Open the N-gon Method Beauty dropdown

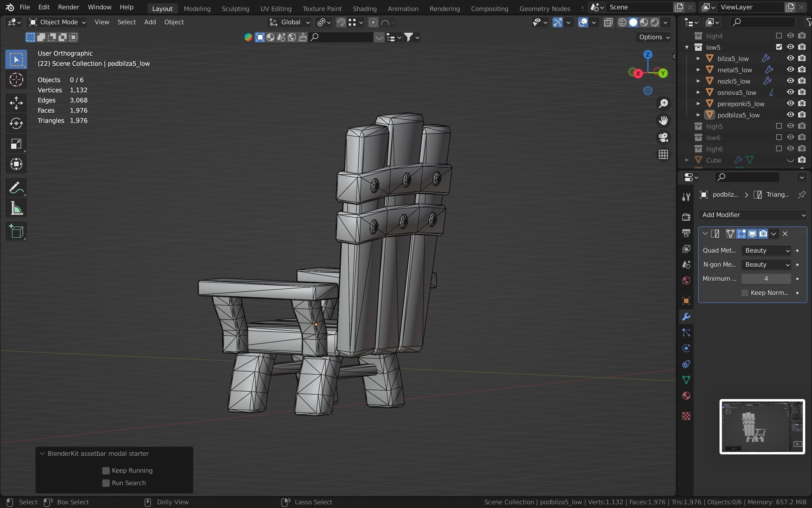[x=766, y=265]
